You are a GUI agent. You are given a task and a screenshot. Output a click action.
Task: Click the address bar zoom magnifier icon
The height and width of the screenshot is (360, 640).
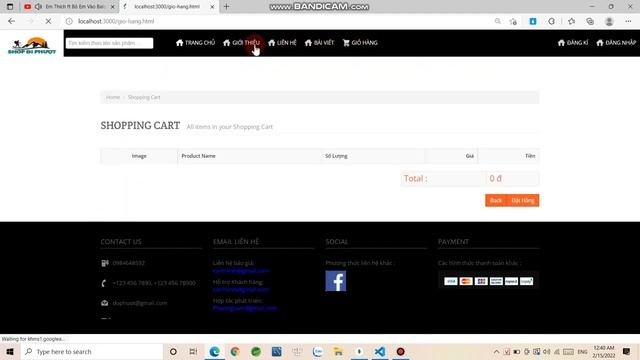click(x=498, y=21)
